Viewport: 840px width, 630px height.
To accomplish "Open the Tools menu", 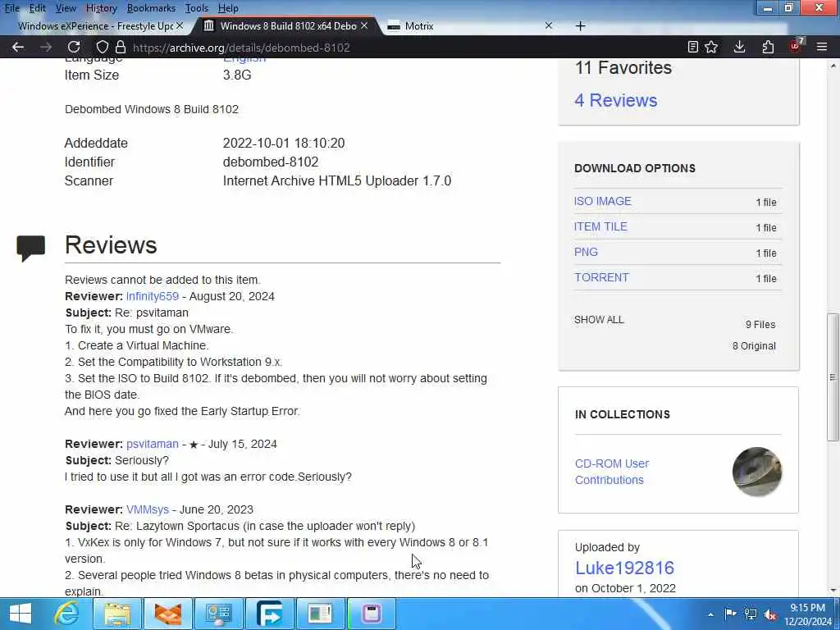I will click(197, 8).
